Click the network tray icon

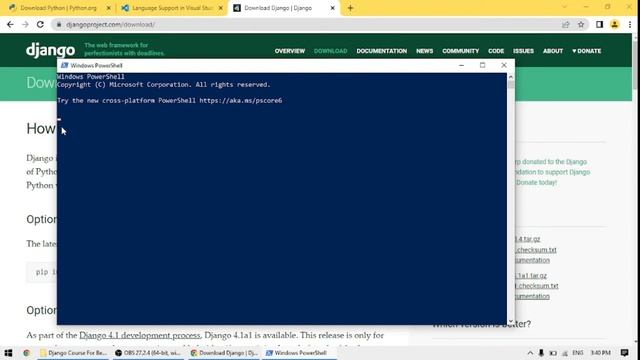tap(565, 353)
